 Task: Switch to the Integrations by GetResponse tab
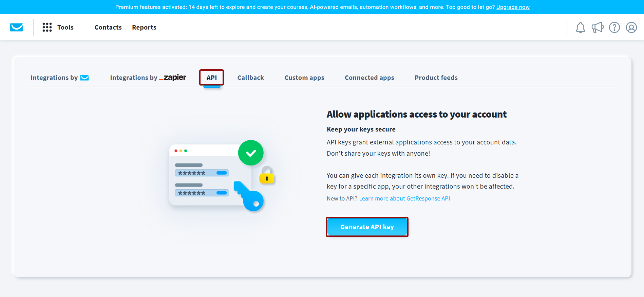[x=60, y=78]
